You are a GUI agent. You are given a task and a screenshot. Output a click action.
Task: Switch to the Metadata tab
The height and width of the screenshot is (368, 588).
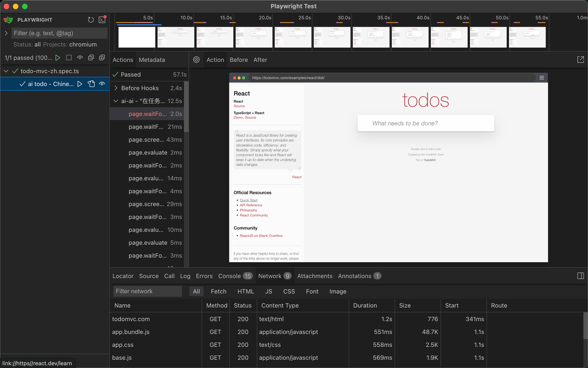[x=152, y=60]
